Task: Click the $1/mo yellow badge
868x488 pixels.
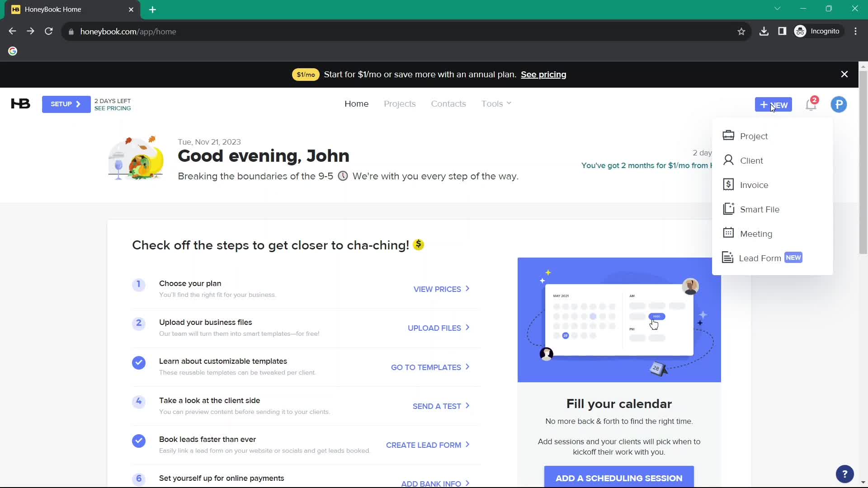Action: 306,75
